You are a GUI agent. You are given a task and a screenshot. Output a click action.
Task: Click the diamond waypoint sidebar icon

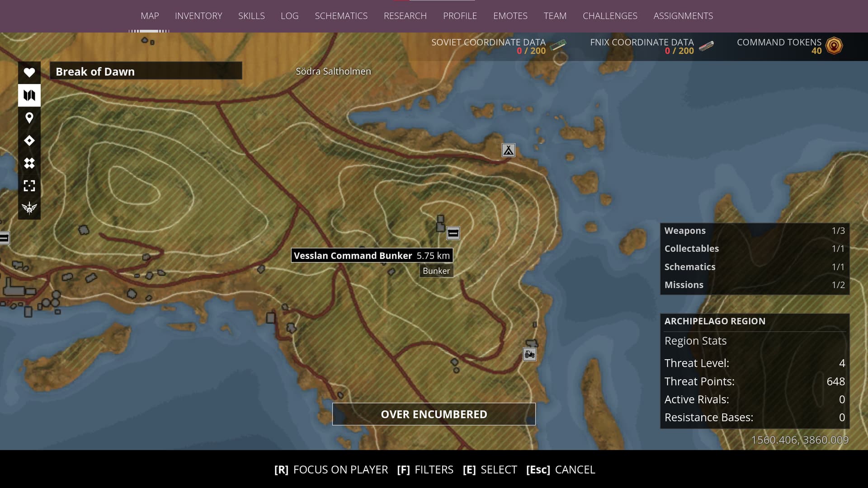coord(29,141)
